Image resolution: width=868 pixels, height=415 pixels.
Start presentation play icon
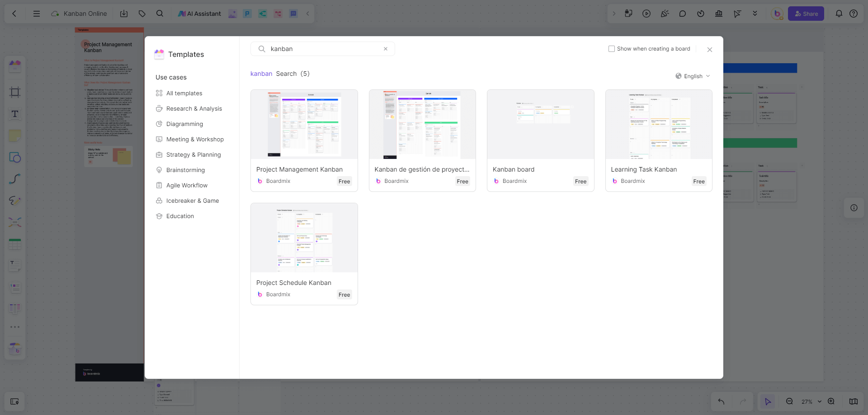[646, 14]
